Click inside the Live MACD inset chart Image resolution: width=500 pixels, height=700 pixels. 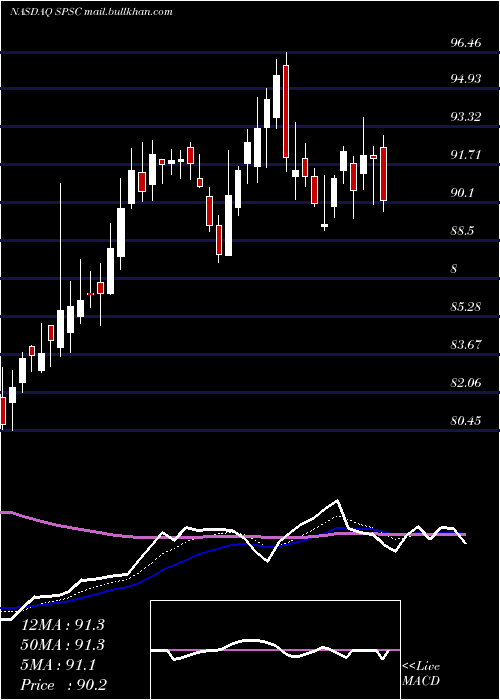tap(275, 650)
